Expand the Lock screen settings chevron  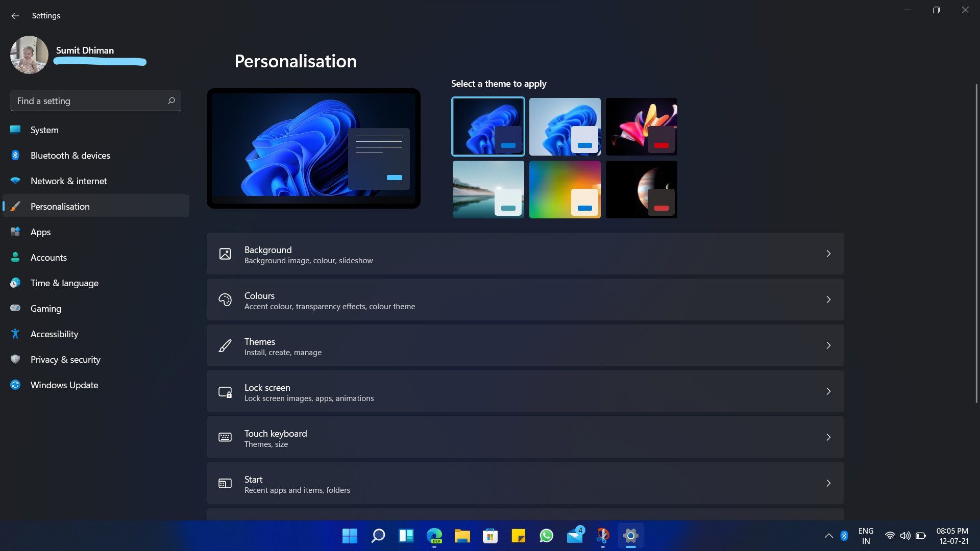point(828,391)
